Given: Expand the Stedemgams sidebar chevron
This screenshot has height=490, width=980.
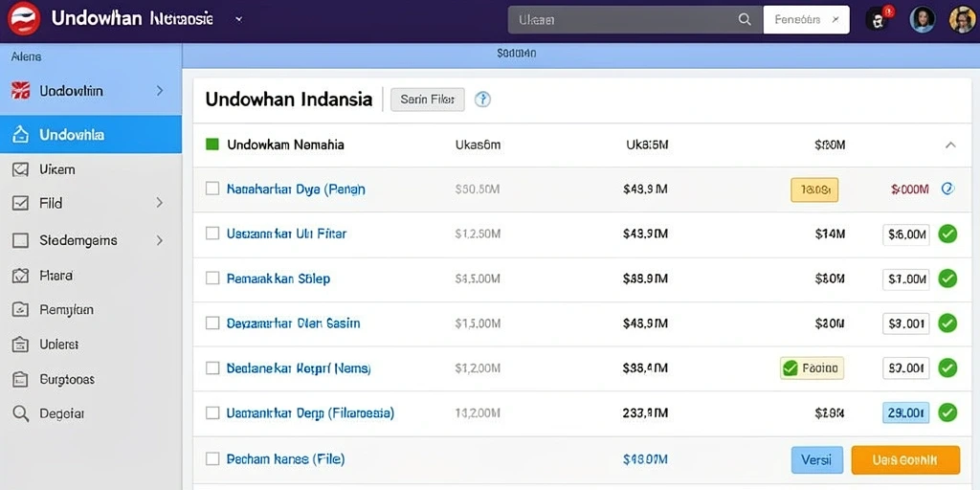Looking at the screenshot, I should point(160,240).
